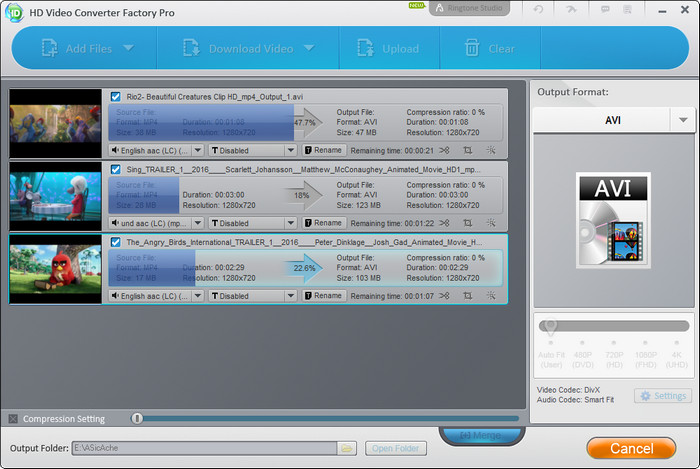
Task: Click the compression setting slider handle
Action: tap(137, 419)
